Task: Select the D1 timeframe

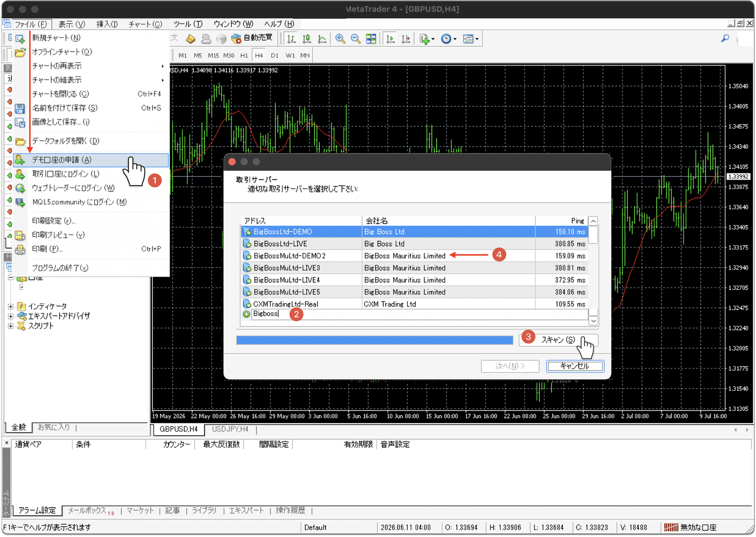Action: coord(275,55)
